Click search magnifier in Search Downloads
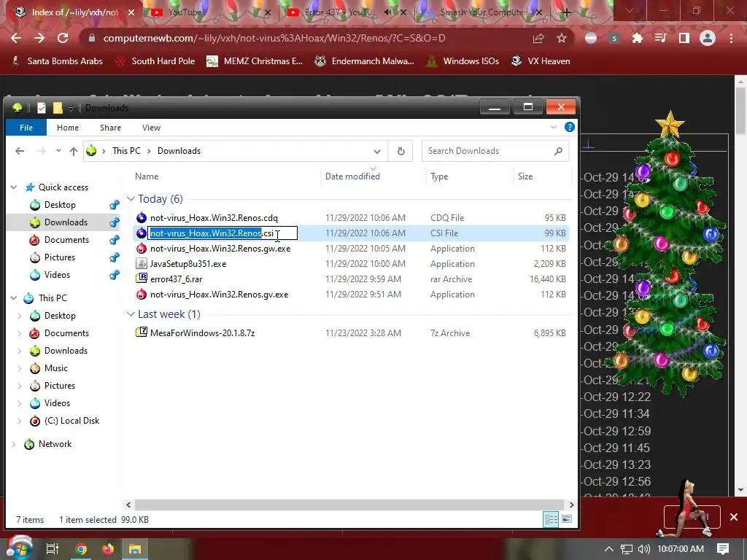747x560 pixels. [558, 151]
